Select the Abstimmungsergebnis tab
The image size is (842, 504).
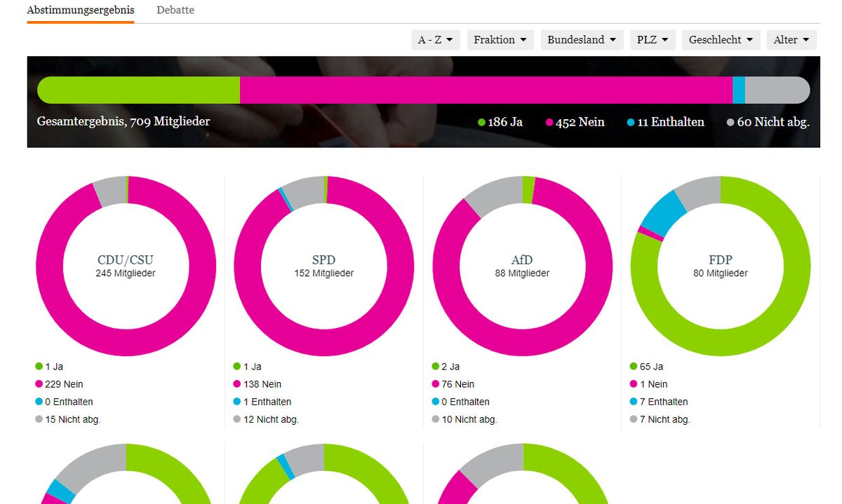tap(81, 10)
